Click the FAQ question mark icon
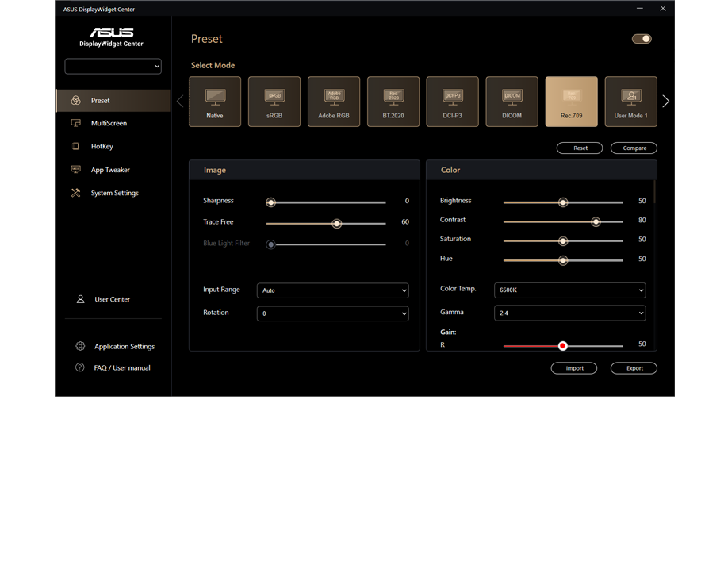 tap(80, 367)
